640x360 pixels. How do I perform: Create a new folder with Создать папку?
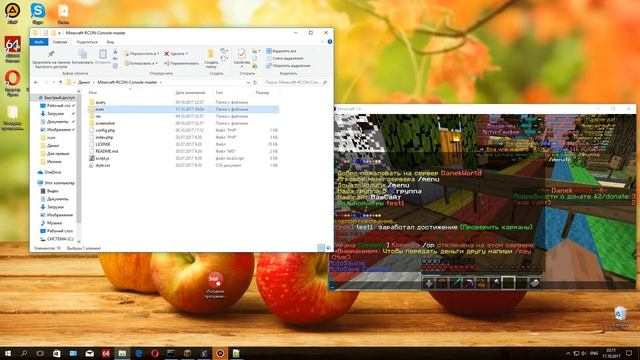[x=211, y=59]
